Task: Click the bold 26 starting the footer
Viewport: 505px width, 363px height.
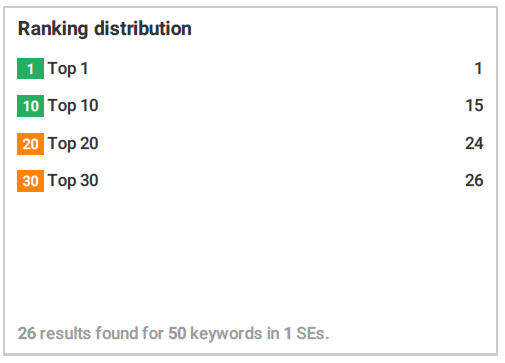Action: click(27, 333)
